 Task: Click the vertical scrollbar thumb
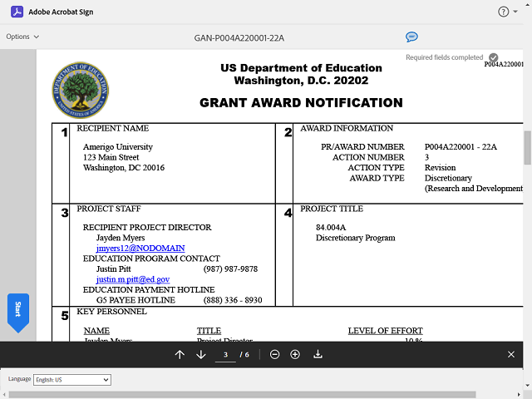pyautogui.click(x=527, y=150)
